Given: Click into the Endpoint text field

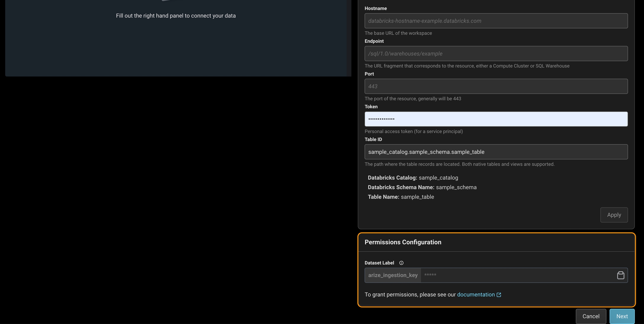Looking at the screenshot, I should point(496,54).
